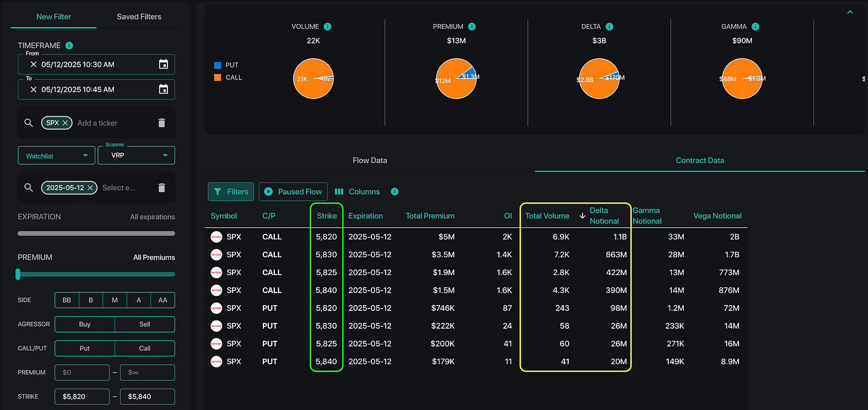868x410 pixels.
Task: Open the Columns selector
Action: click(357, 192)
